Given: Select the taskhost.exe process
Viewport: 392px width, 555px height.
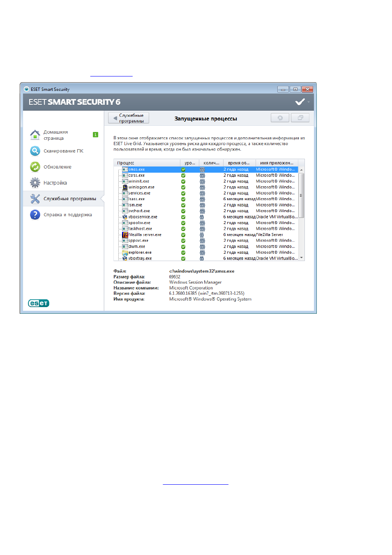Looking at the screenshot, I should (x=140, y=229).
